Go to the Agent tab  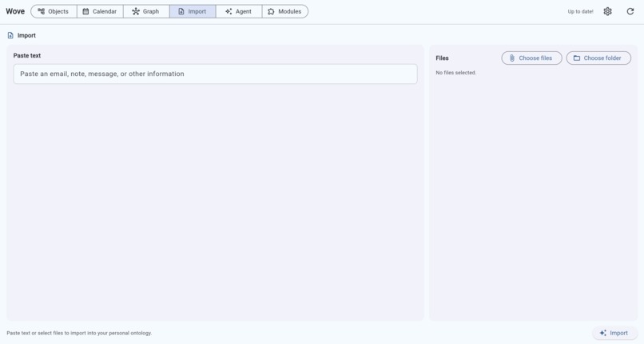click(239, 11)
